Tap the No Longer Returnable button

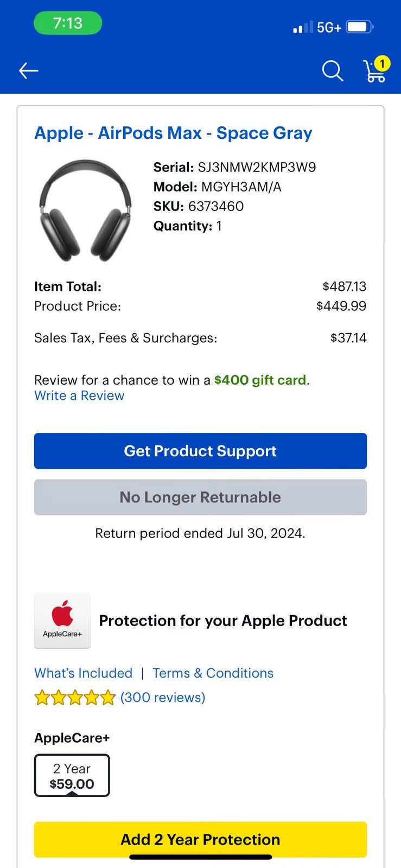(200, 497)
